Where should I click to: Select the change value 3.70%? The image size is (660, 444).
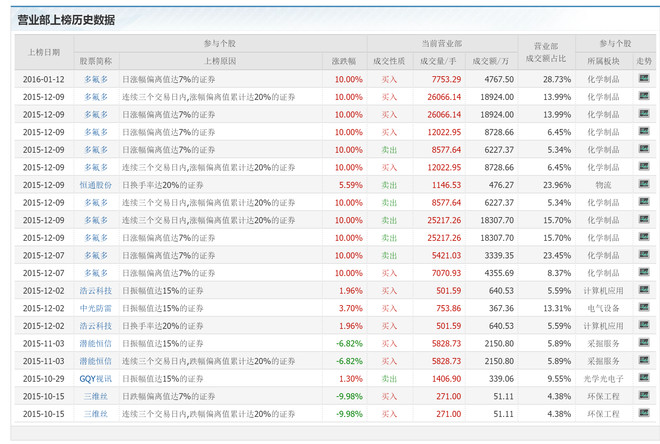[351, 308]
